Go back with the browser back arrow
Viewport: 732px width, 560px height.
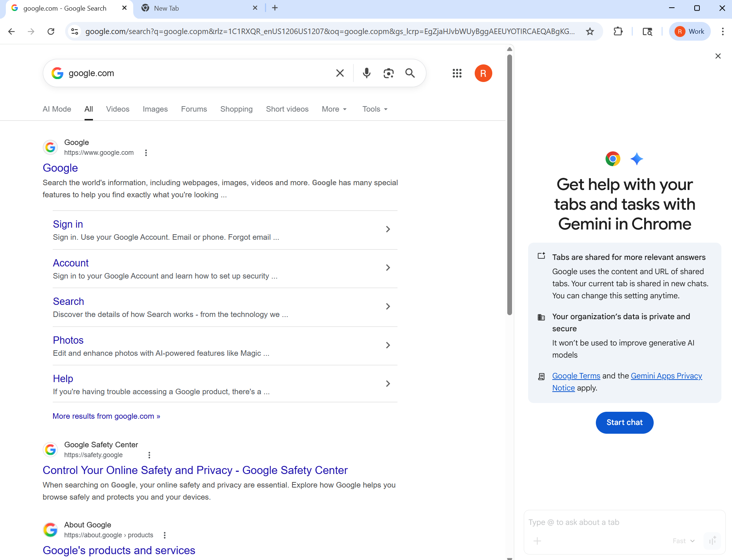pyautogui.click(x=12, y=31)
